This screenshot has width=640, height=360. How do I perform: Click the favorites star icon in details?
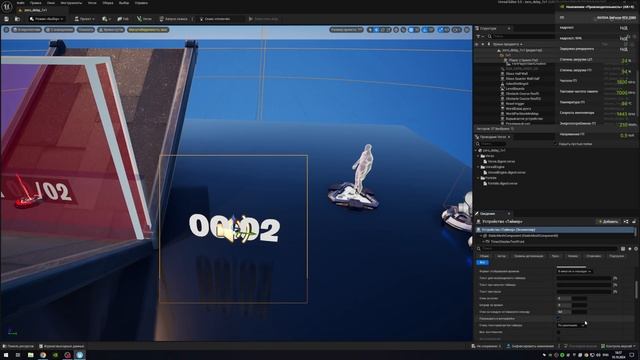(629, 249)
